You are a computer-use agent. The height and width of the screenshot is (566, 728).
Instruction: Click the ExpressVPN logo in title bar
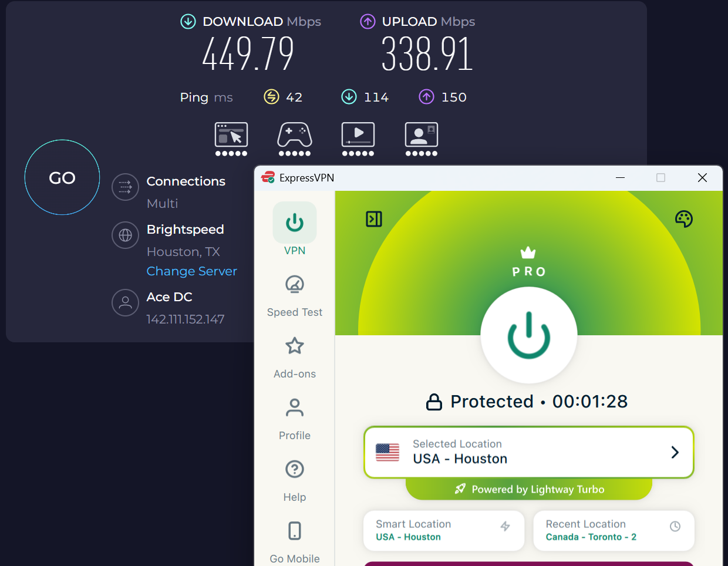click(x=268, y=177)
